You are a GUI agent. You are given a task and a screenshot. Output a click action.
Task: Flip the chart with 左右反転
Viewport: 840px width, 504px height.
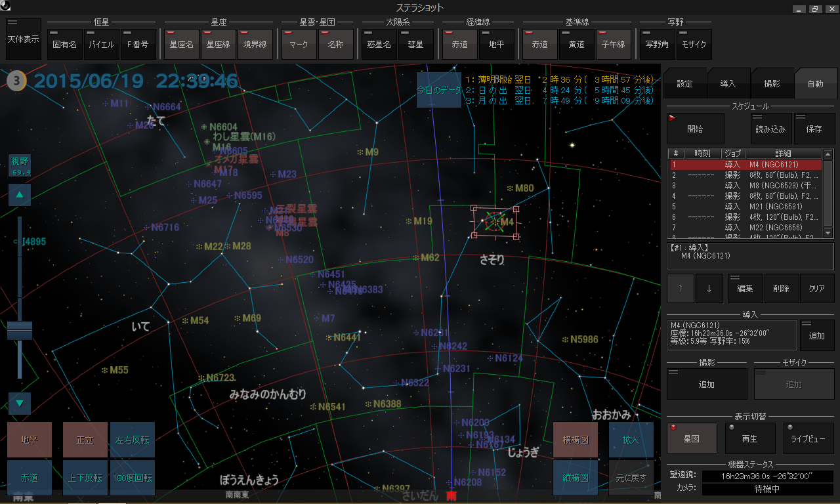click(133, 440)
